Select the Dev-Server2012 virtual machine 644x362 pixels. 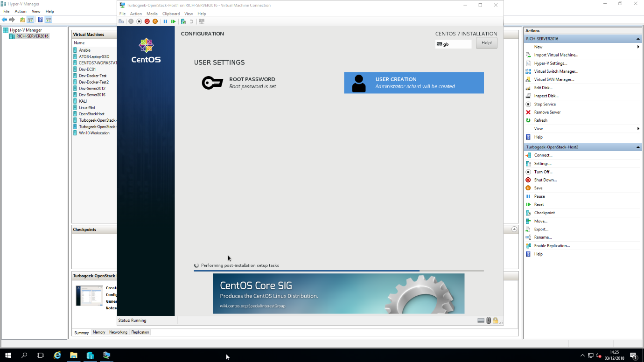click(92, 89)
